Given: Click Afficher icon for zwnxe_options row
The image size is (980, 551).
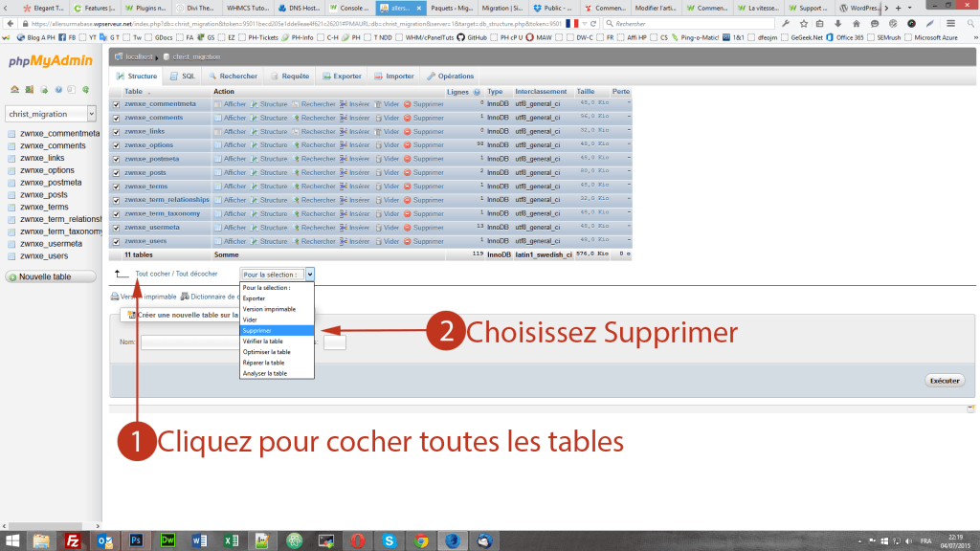Looking at the screenshot, I should [217, 145].
